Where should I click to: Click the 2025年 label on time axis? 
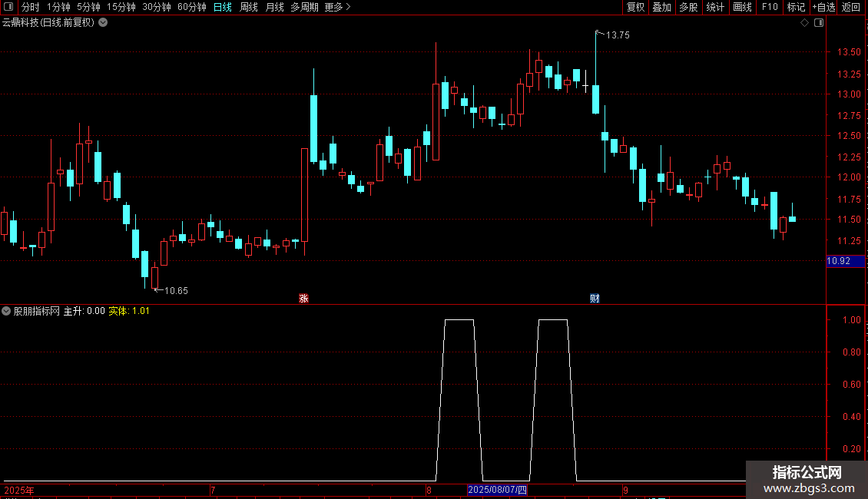pos(19,490)
